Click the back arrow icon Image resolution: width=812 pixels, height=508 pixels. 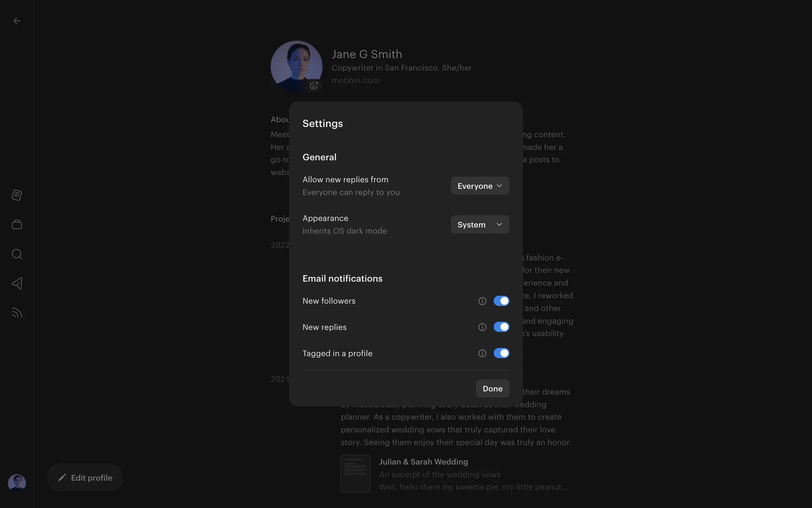click(17, 21)
